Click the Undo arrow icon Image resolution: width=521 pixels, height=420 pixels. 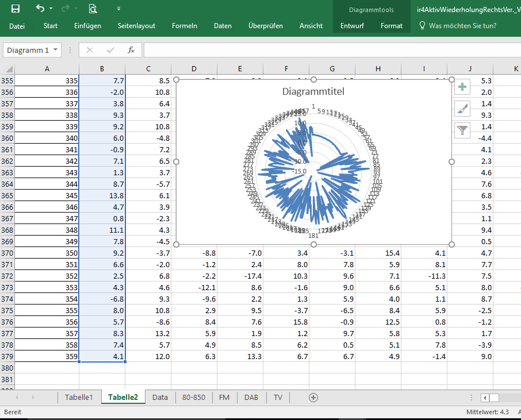click(40, 9)
